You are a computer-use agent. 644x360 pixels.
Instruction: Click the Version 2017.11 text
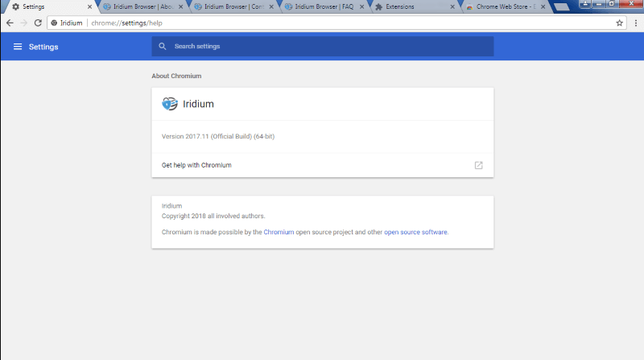point(218,136)
